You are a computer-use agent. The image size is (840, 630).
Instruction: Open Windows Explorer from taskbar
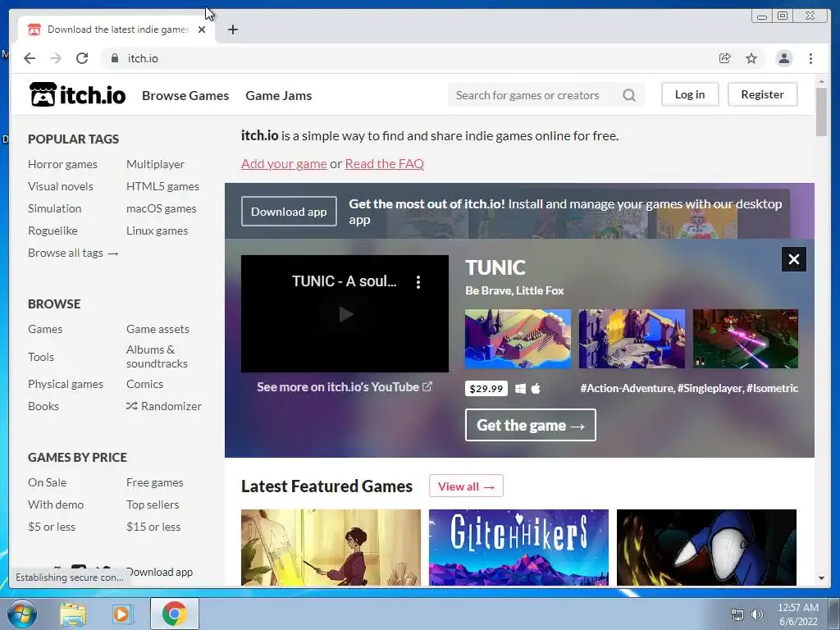point(73,614)
